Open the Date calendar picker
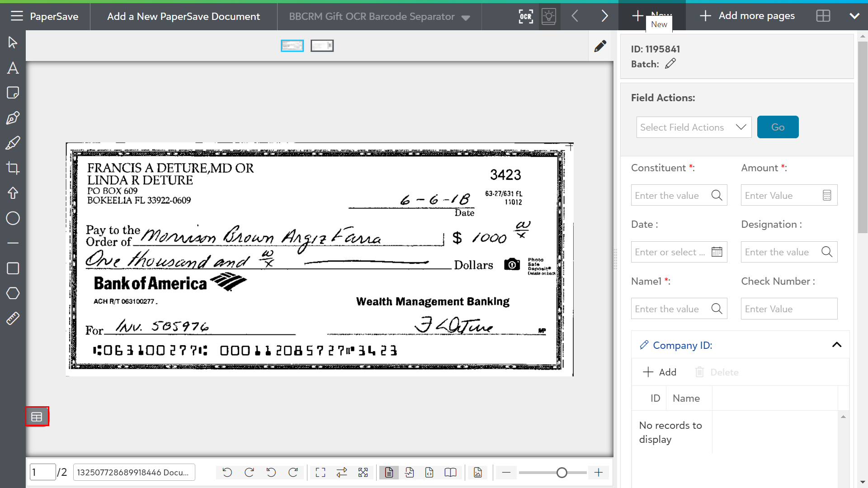Screen dimensions: 868x488 tap(717, 252)
